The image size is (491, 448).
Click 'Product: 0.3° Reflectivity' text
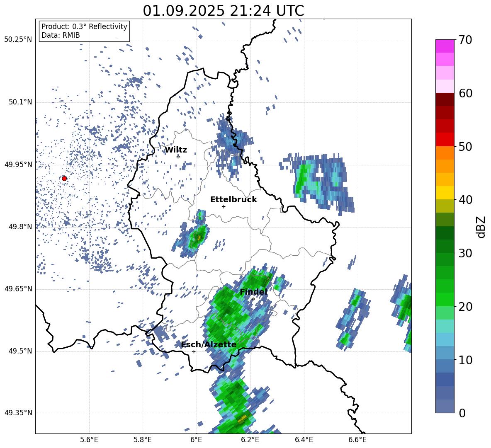84,27
